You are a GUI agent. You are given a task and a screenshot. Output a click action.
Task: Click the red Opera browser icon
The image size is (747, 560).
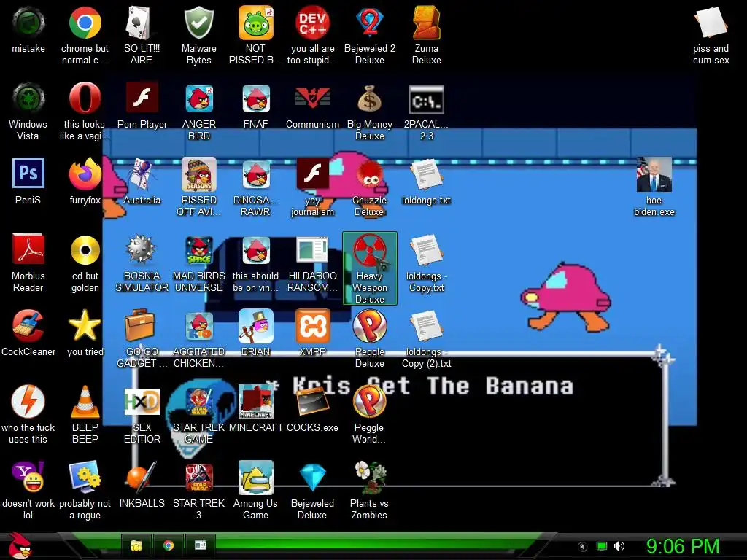tap(85, 98)
